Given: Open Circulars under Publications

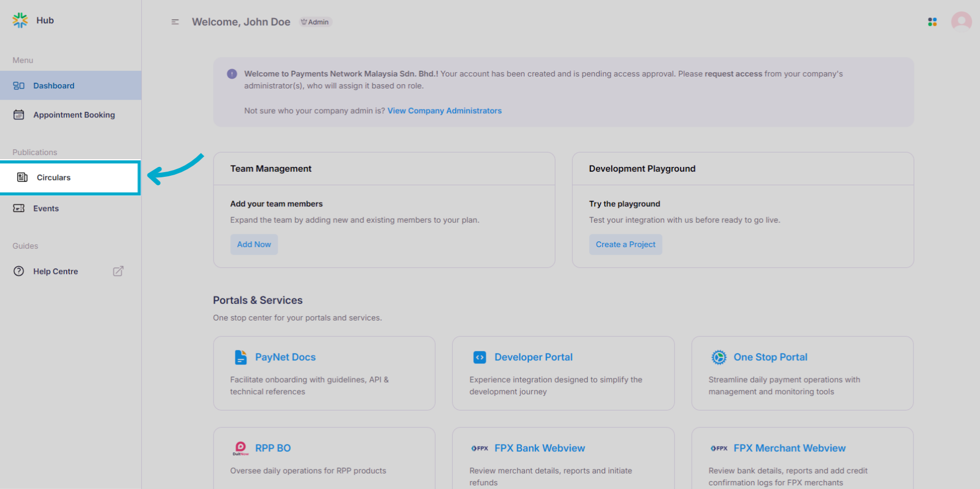Looking at the screenshot, I should [x=54, y=177].
